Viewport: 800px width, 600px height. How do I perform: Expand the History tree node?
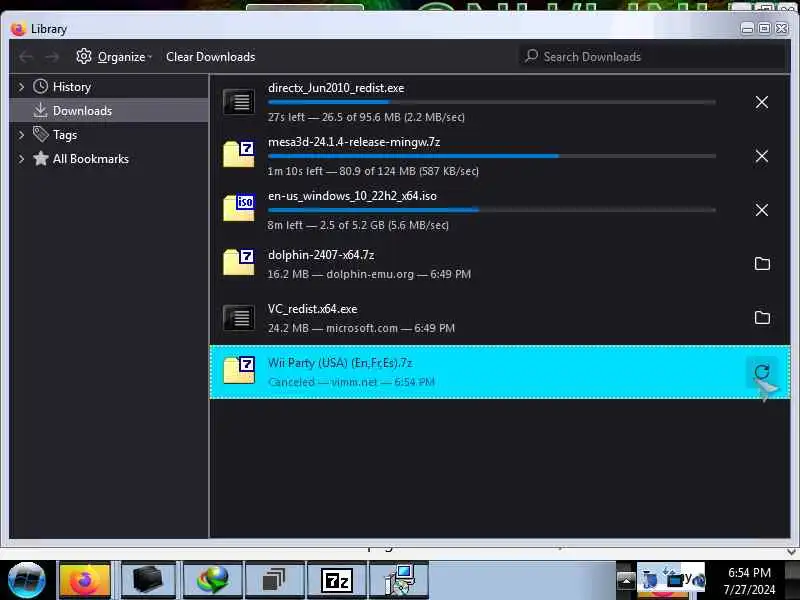[21, 87]
